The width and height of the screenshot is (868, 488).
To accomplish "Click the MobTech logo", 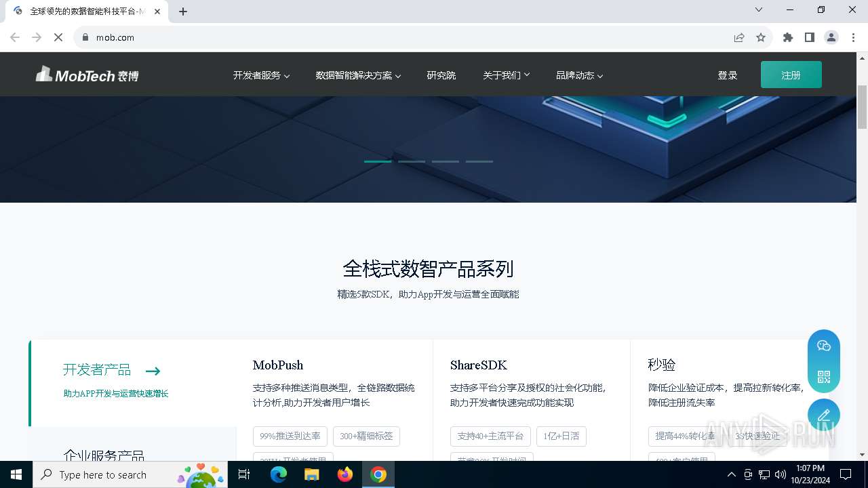I will (x=87, y=75).
